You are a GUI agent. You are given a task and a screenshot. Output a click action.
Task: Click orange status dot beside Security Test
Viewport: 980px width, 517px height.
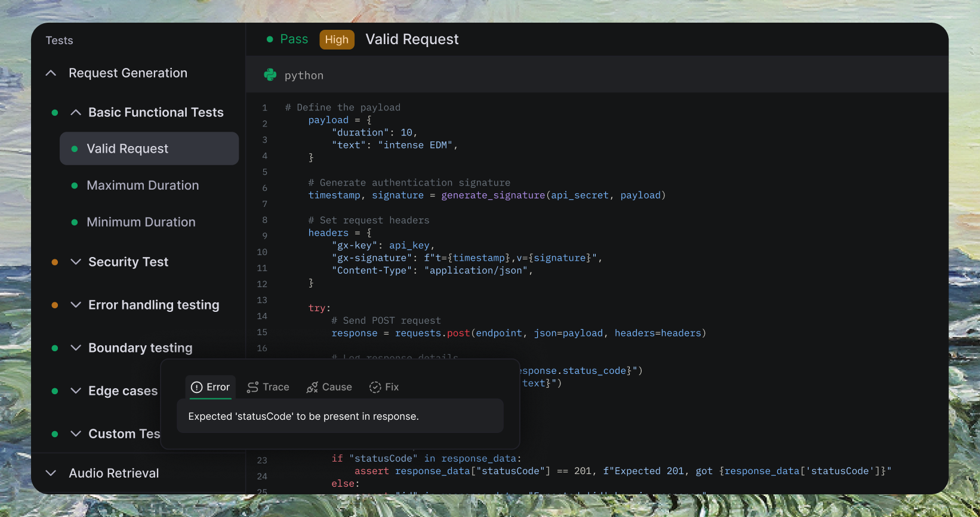click(x=55, y=262)
